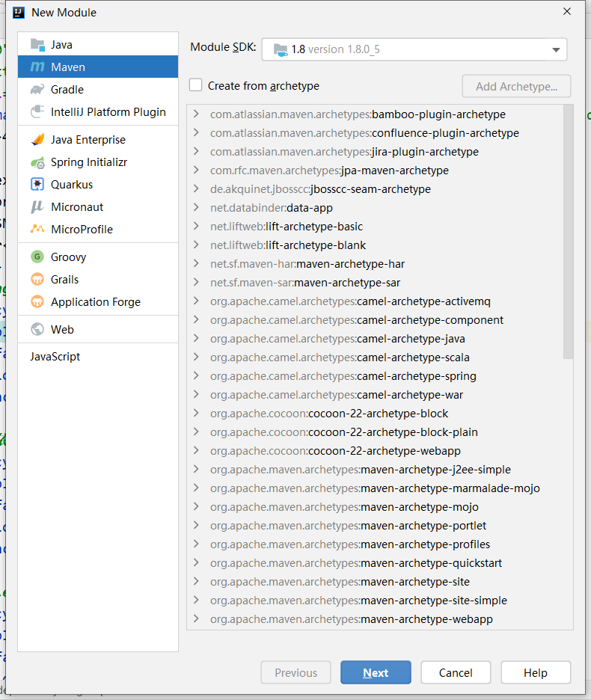Select camel-archetype-war row
The image size is (591, 700).
[376, 395]
